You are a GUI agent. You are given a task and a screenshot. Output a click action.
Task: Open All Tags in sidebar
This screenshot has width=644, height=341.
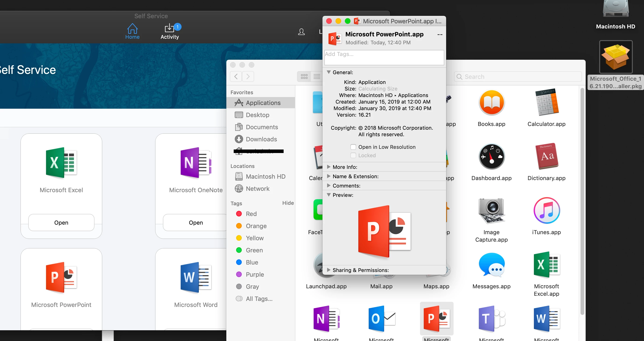(x=261, y=299)
